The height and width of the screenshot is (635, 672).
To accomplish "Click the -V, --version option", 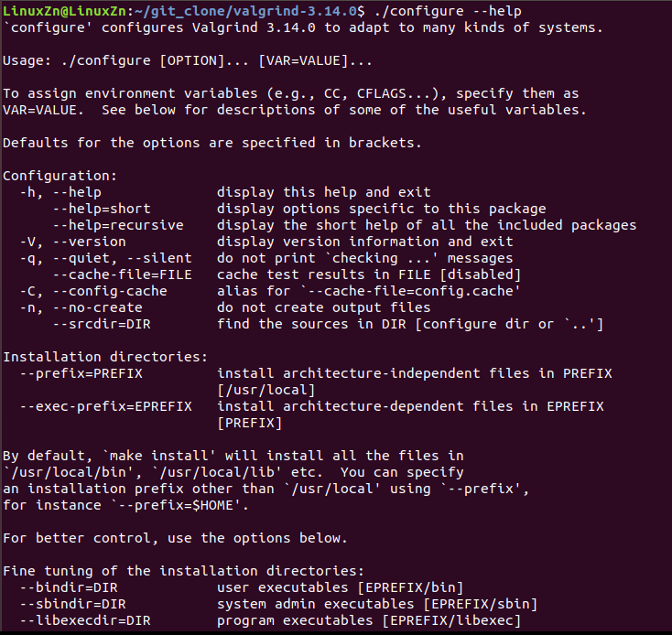I will [x=72, y=242].
